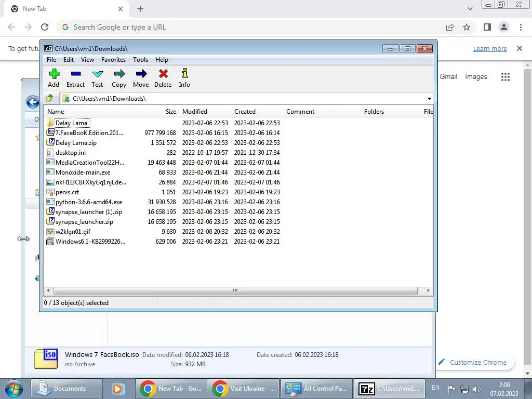532x399 pixels.
Task: Open the Chrome profile avatar
Action: [x=504, y=27]
